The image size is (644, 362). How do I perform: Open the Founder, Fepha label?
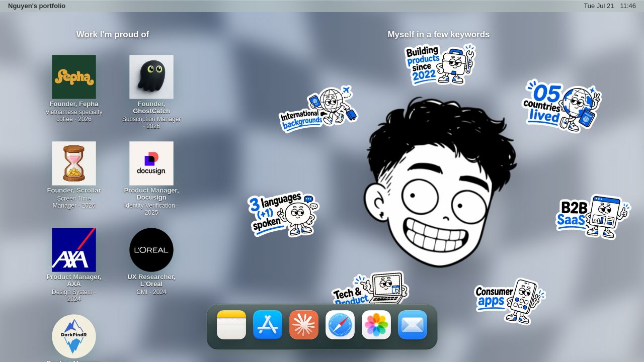coord(74,104)
